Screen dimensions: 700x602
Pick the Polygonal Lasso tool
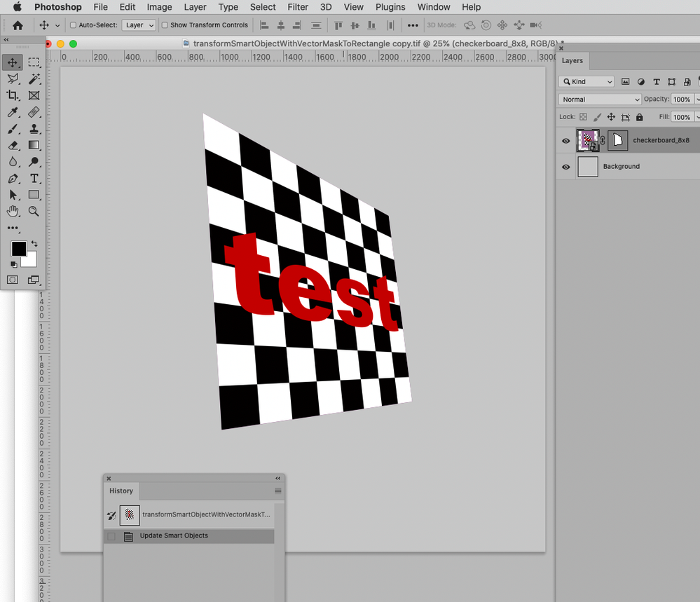(13, 79)
